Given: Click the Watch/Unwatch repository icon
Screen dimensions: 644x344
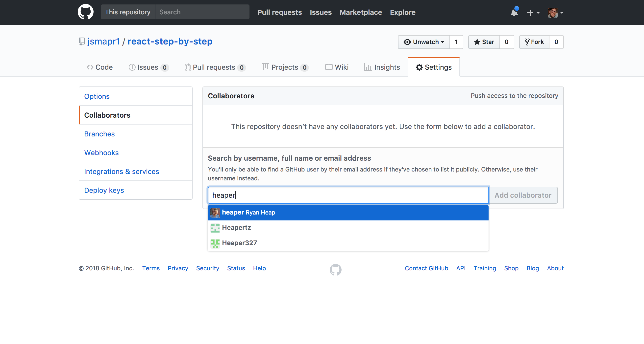Looking at the screenshot, I should point(407,42).
